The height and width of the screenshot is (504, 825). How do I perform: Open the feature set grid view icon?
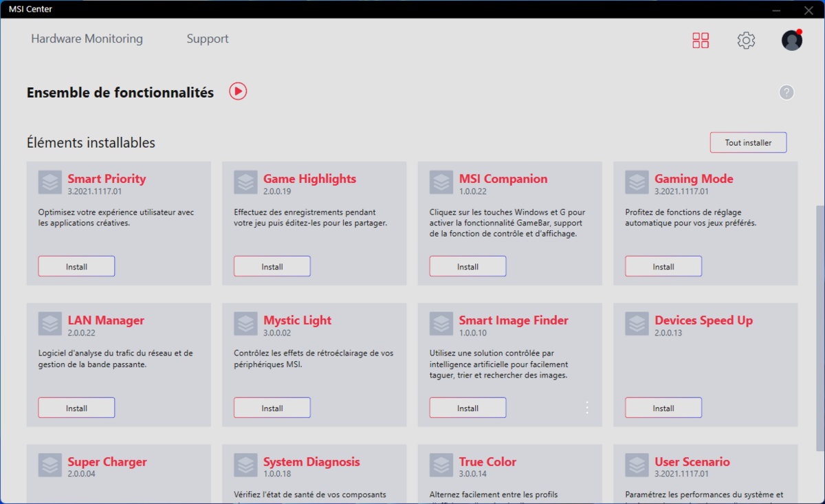pos(701,40)
